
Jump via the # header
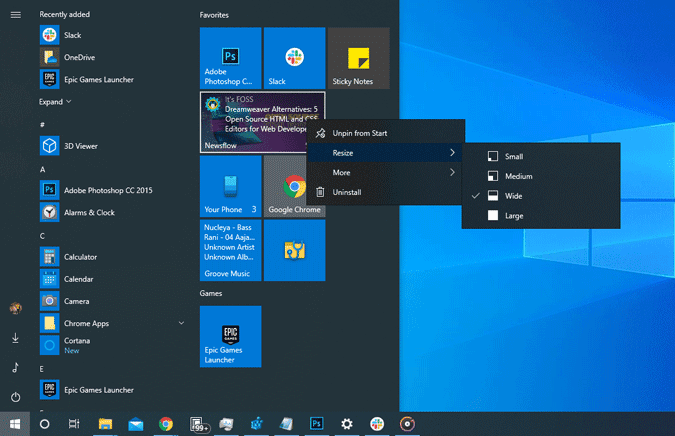coord(42,125)
